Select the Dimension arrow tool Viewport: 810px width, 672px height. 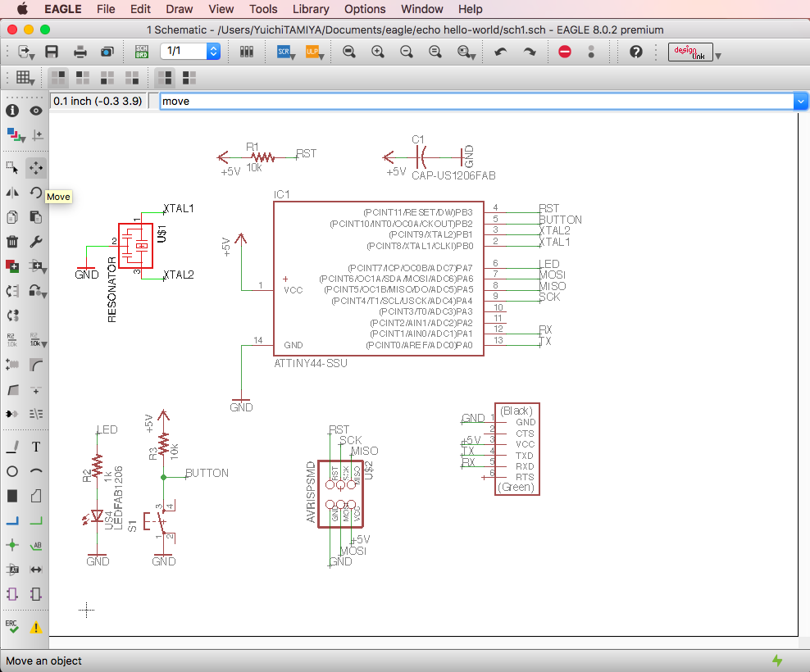35,570
